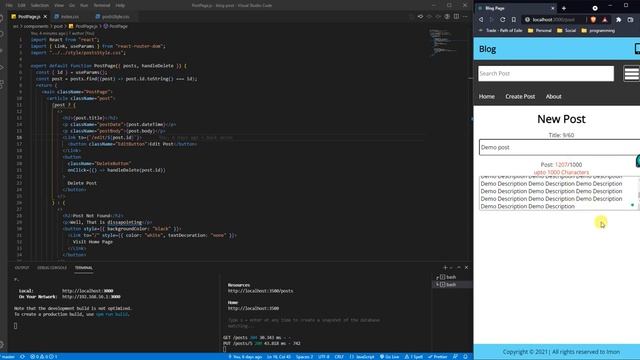The image size is (640, 360).
Task: Click the localhost address bar
Action: click(553, 20)
